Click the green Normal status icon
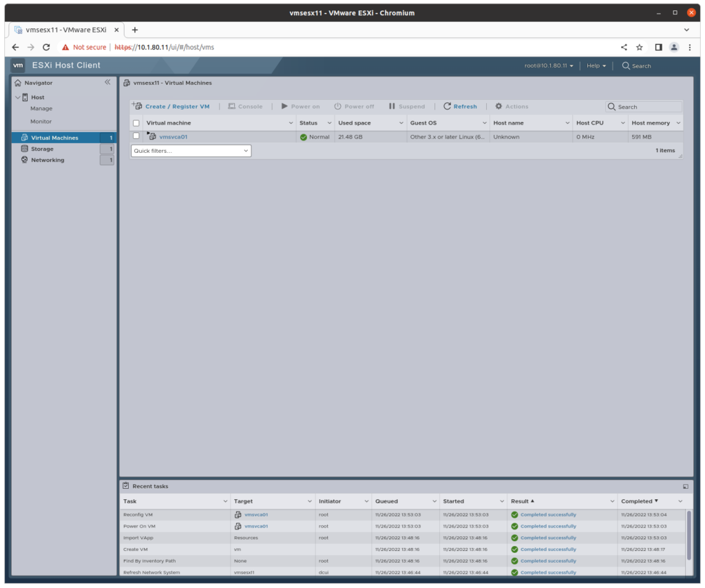 point(304,137)
